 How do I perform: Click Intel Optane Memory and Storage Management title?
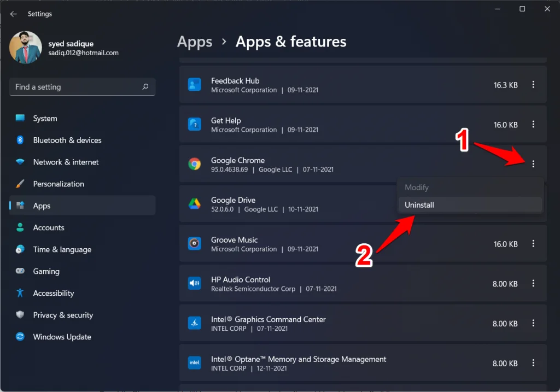coord(299,359)
